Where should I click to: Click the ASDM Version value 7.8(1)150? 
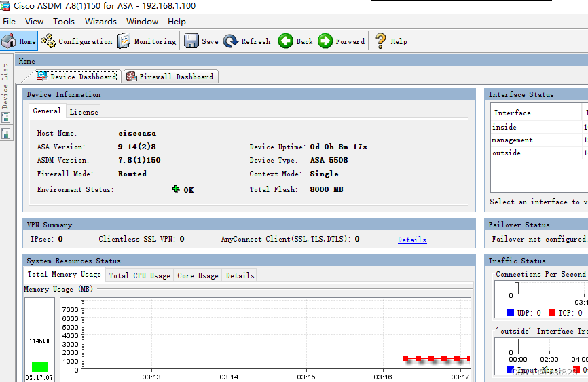tap(139, 160)
